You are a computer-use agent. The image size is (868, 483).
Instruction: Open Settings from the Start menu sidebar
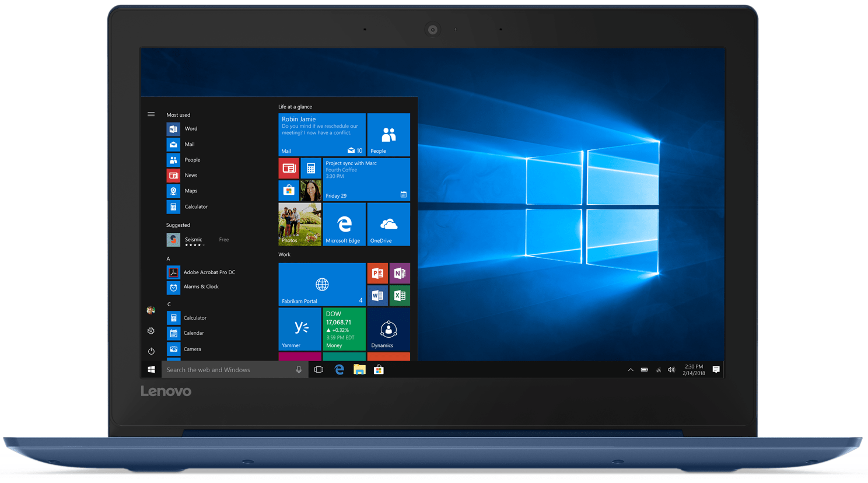coord(150,331)
